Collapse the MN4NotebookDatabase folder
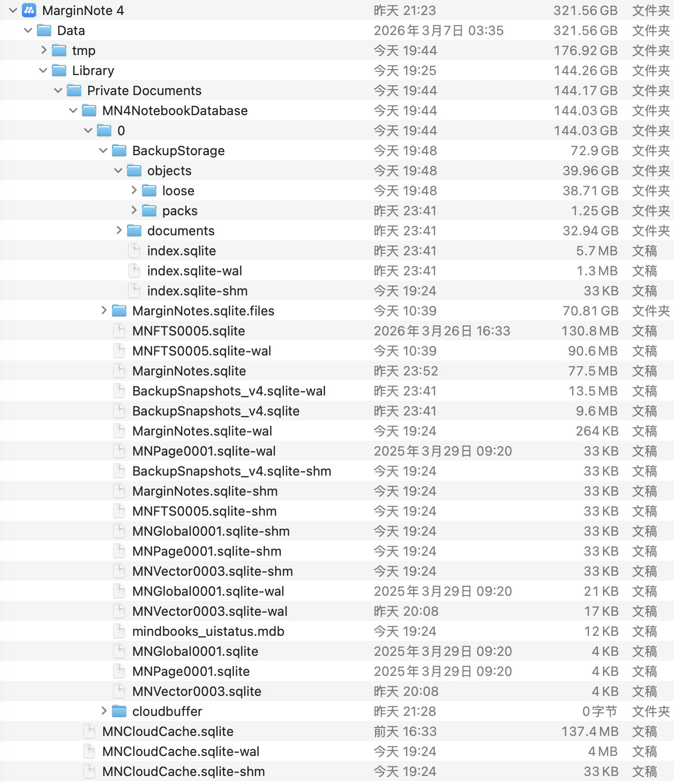This screenshot has width=674, height=784. click(x=73, y=111)
